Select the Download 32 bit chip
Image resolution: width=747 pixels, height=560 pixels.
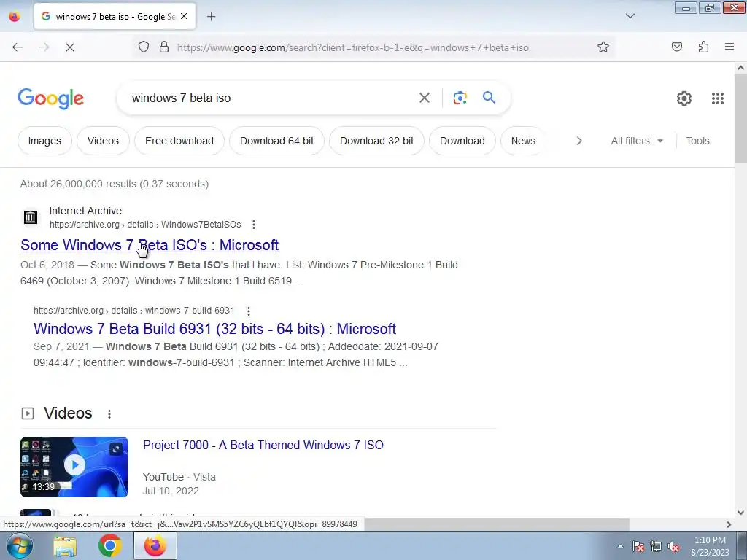(x=376, y=141)
